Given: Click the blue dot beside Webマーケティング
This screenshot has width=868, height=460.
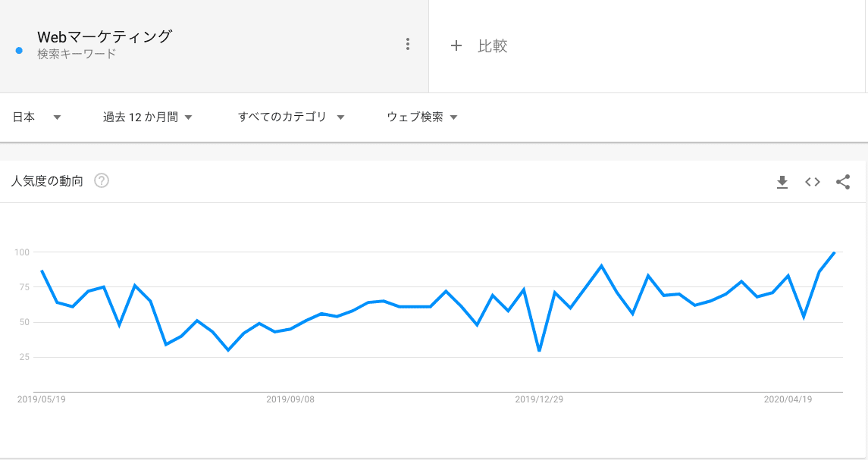Looking at the screenshot, I should click(x=20, y=50).
